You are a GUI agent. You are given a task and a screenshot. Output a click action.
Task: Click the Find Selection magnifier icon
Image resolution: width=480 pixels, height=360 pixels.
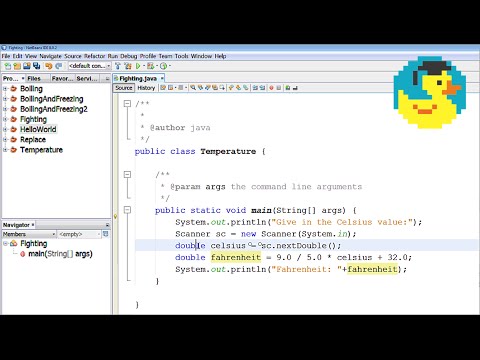193,88
